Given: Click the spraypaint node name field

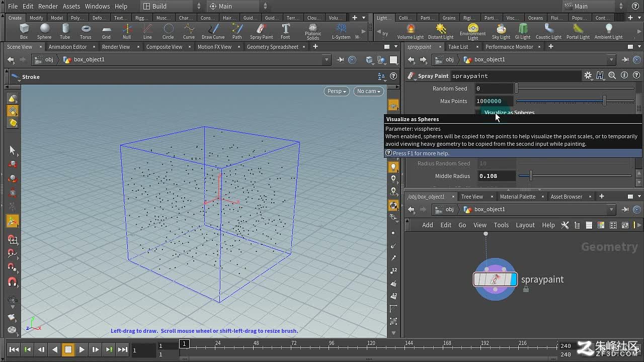Looking at the screenshot, I should click(515, 76).
